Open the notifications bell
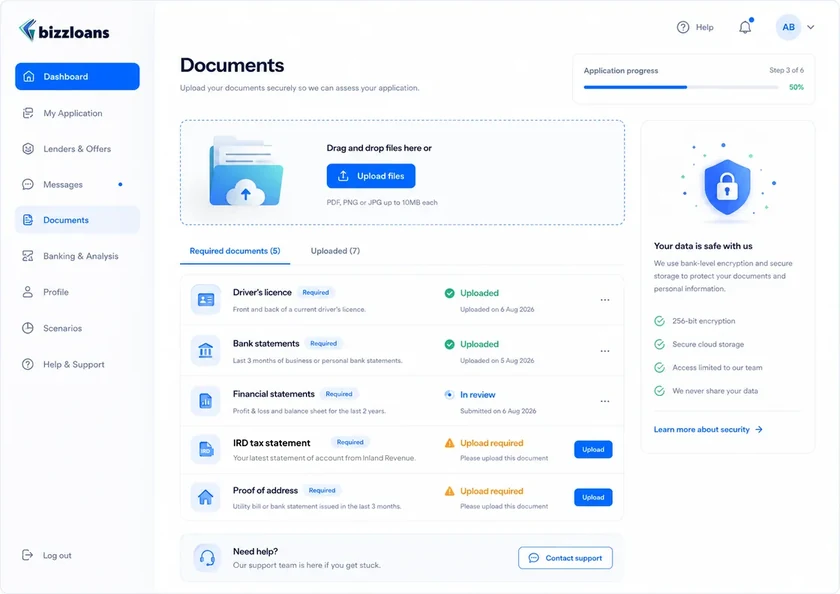The image size is (840, 594). [745, 27]
